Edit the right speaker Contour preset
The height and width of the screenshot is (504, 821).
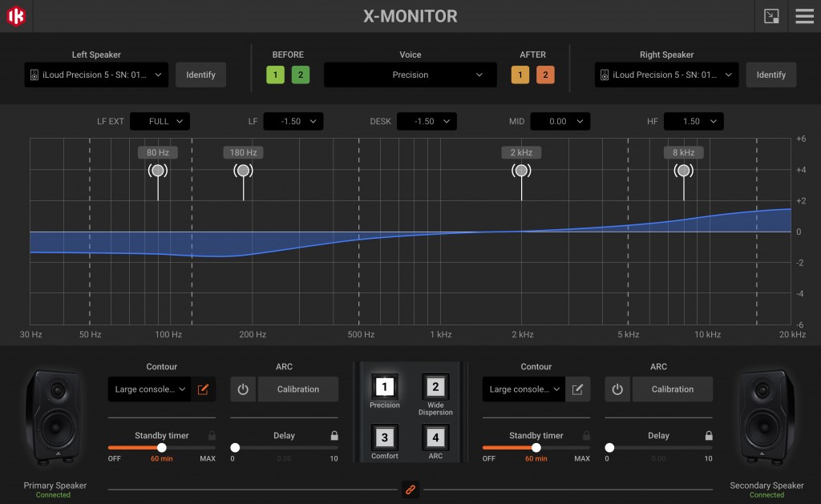[577, 389]
